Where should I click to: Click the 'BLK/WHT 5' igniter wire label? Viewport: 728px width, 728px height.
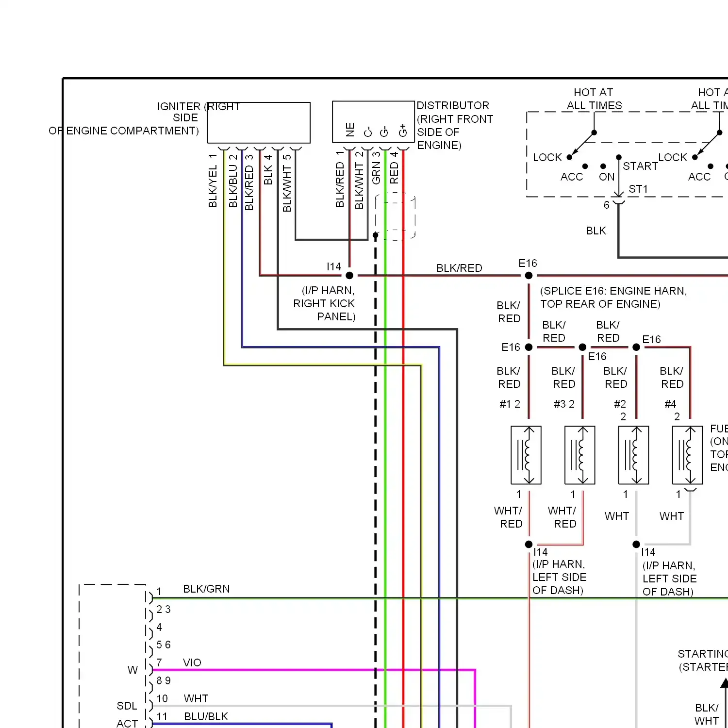[287, 183]
